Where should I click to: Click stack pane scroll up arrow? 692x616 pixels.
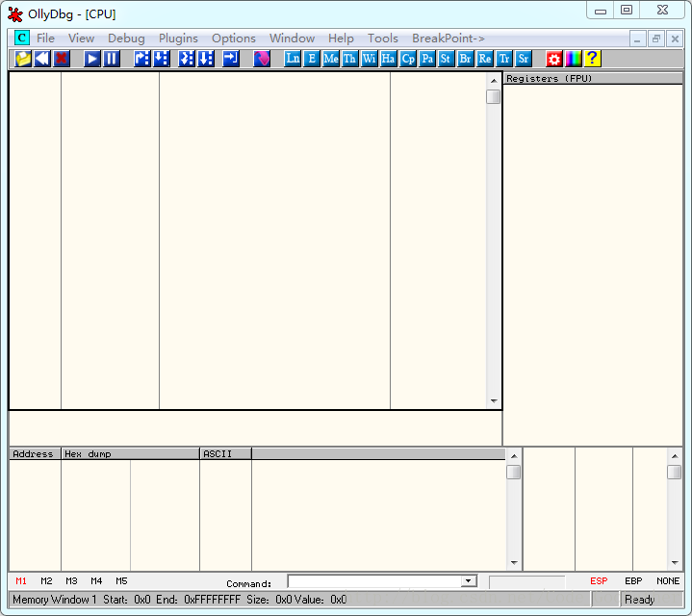click(x=675, y=456)
